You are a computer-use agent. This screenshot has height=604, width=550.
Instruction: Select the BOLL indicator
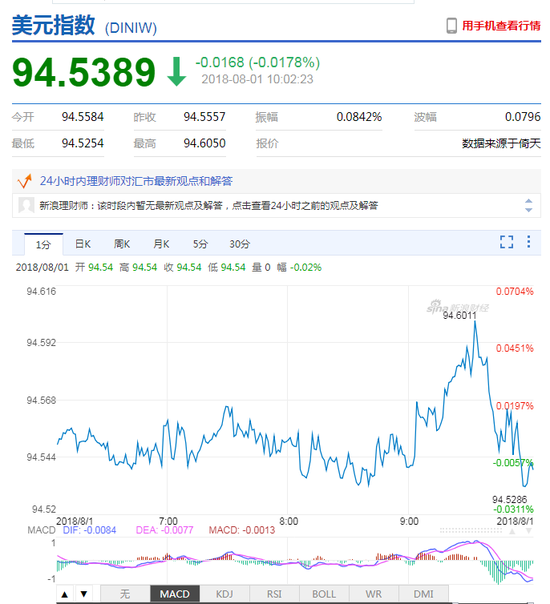click(x=324, y=594)
